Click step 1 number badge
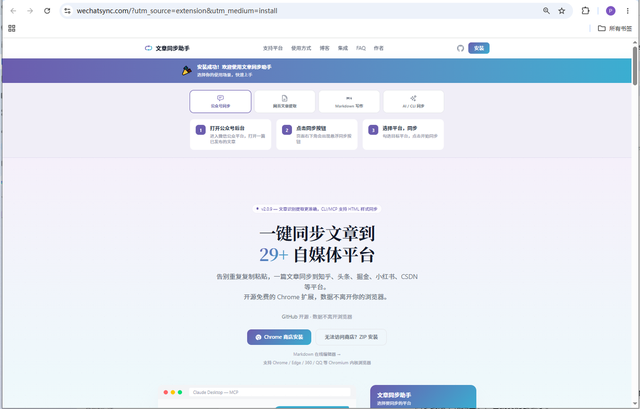 [x=200, y=130]
